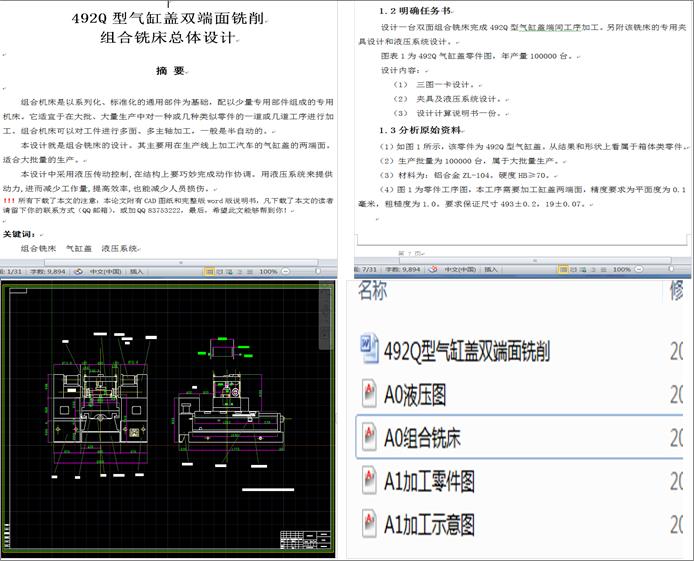
Task: Click the DWG file icon beside A0液压图
Action: (x=369, y=393)
